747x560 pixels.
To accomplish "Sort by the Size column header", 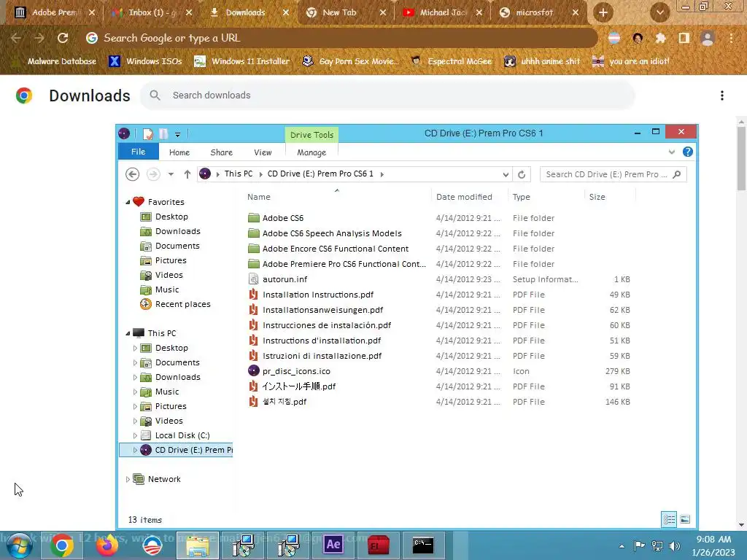I will (x=610, y=197).
